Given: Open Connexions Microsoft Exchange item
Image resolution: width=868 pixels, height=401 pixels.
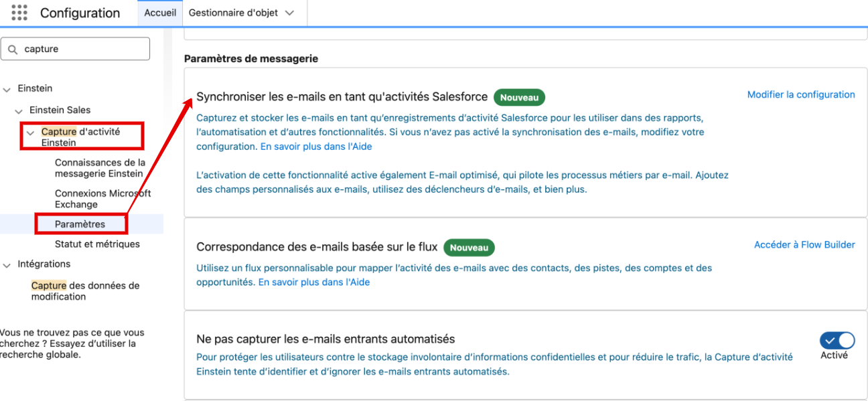Looking at the screenshot, I should [x=102, y=199].
